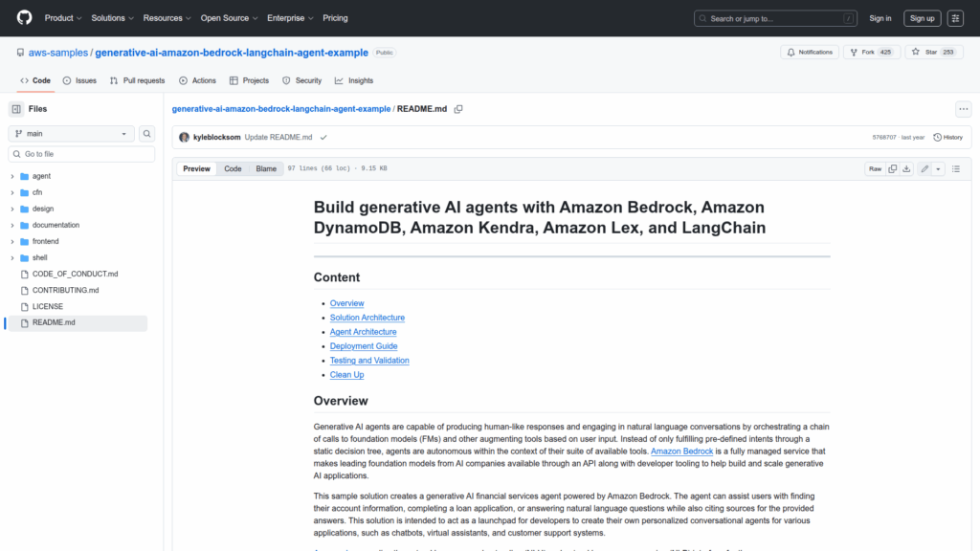Open the three-dot more file actions menu
Viewport: 980px width, 551px height.
[x=963, y=109]
